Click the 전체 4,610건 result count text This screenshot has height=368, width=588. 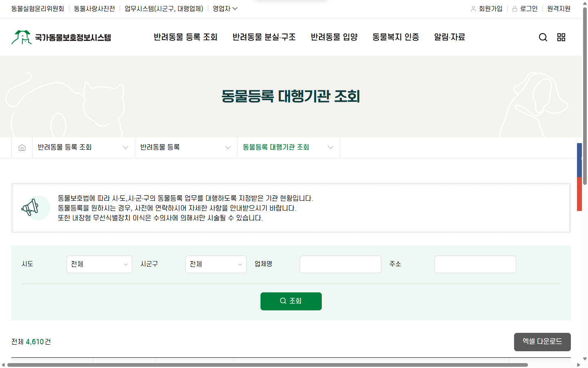coord(31,342)
